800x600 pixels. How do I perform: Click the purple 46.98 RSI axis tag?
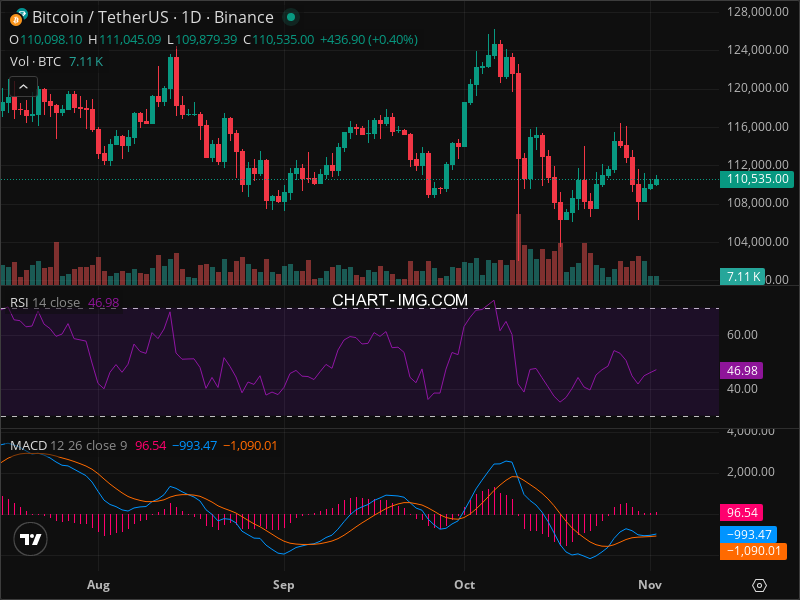click(x=743, y=370)
